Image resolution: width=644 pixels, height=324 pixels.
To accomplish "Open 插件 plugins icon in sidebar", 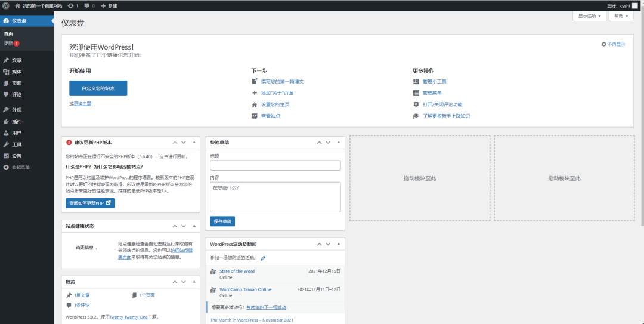I will click(x=6, y=121).
